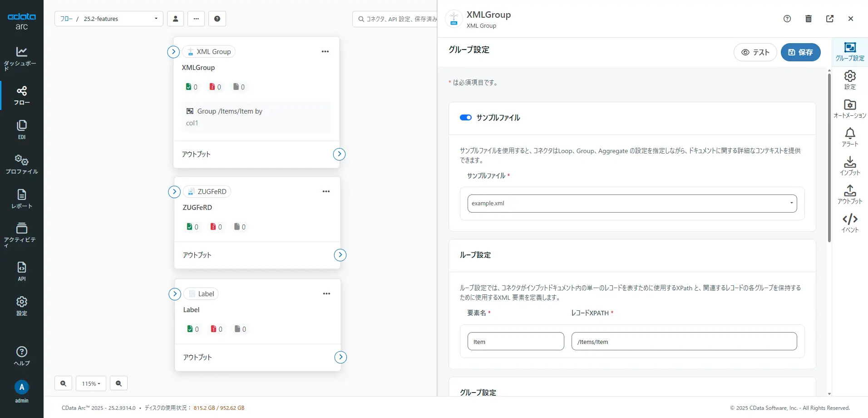Switch to the アラート alerts tab

(850, 138)
